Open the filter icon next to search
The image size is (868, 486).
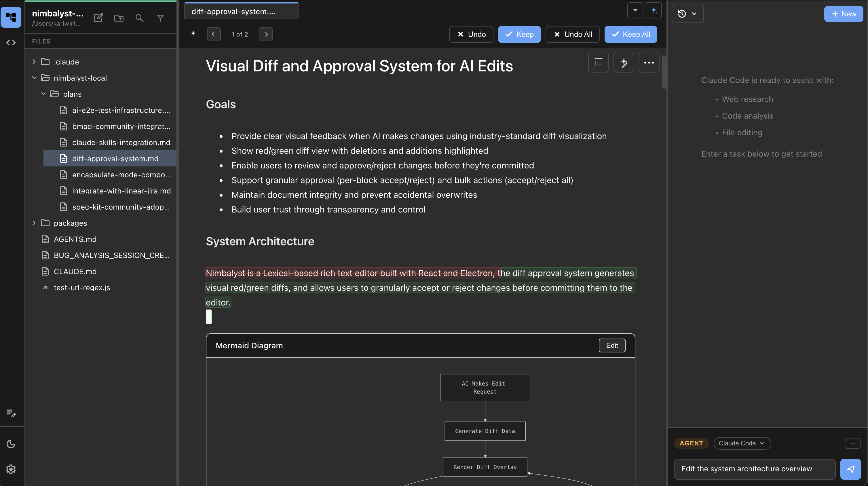160,18
